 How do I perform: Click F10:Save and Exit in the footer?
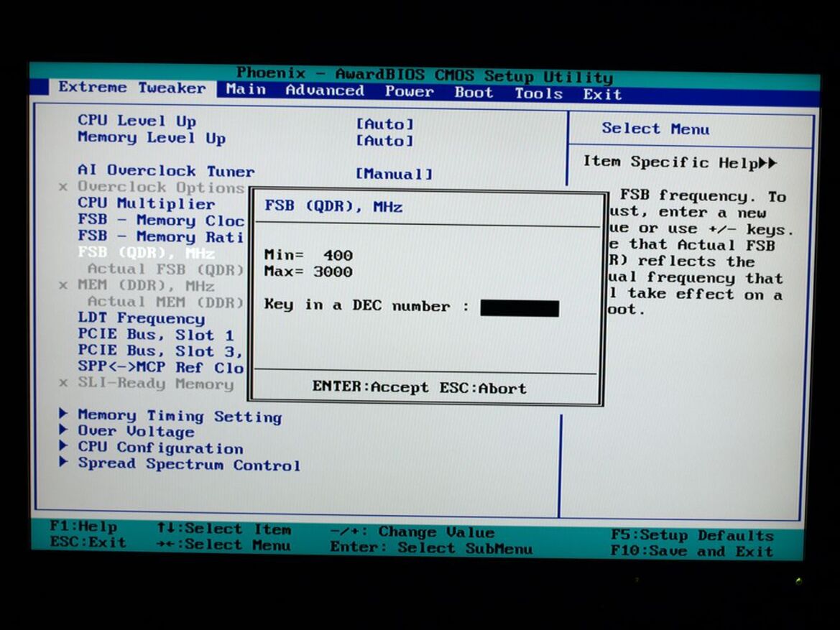692,551
